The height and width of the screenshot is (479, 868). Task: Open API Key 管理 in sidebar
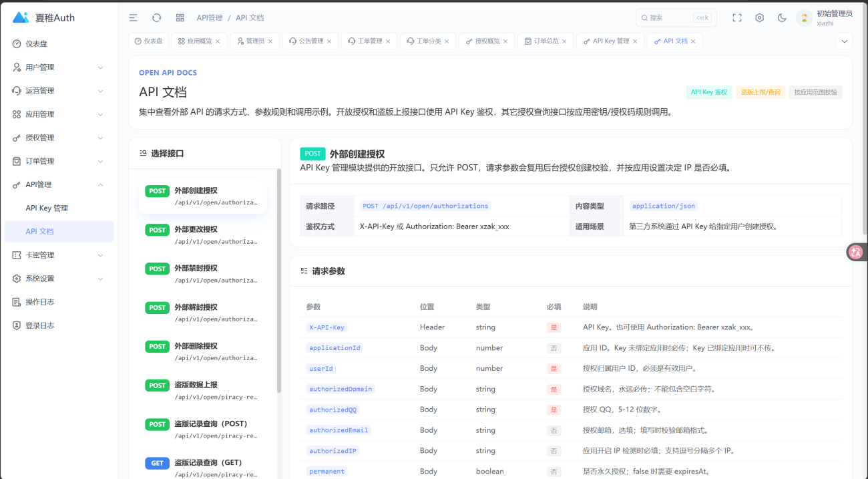coord(59,208)
